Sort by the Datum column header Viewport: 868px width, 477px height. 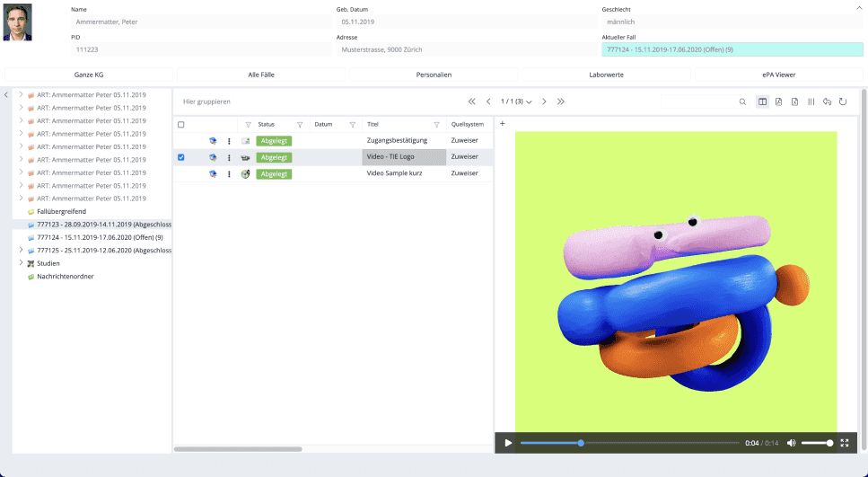pos(323,125)
